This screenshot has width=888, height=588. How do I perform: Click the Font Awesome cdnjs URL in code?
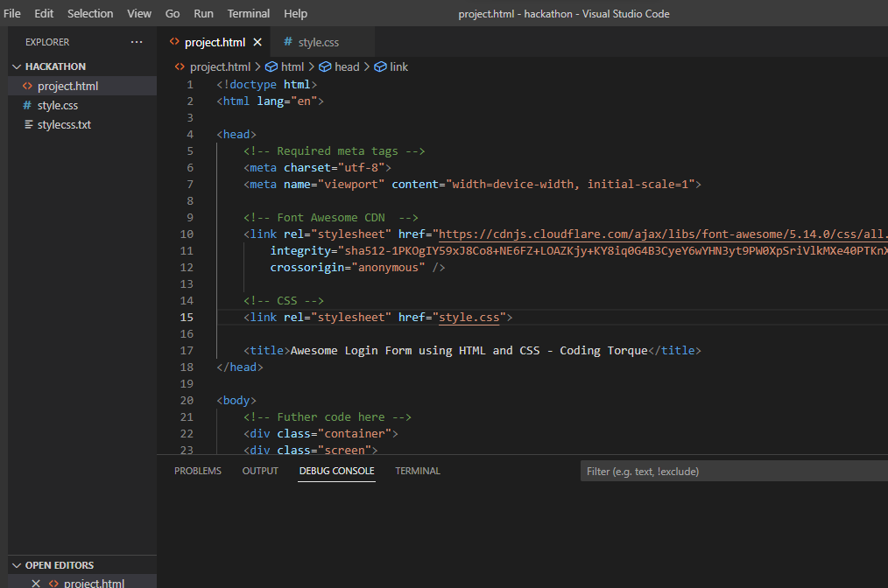pyautogui.click(x=661, y=234)
